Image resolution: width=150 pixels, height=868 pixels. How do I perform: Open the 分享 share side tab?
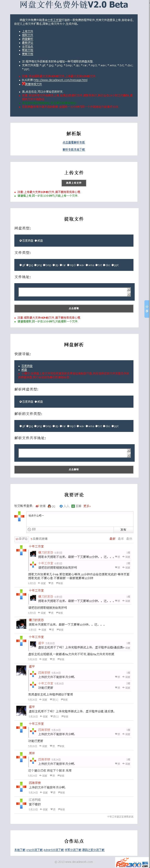tap(147, 309)
